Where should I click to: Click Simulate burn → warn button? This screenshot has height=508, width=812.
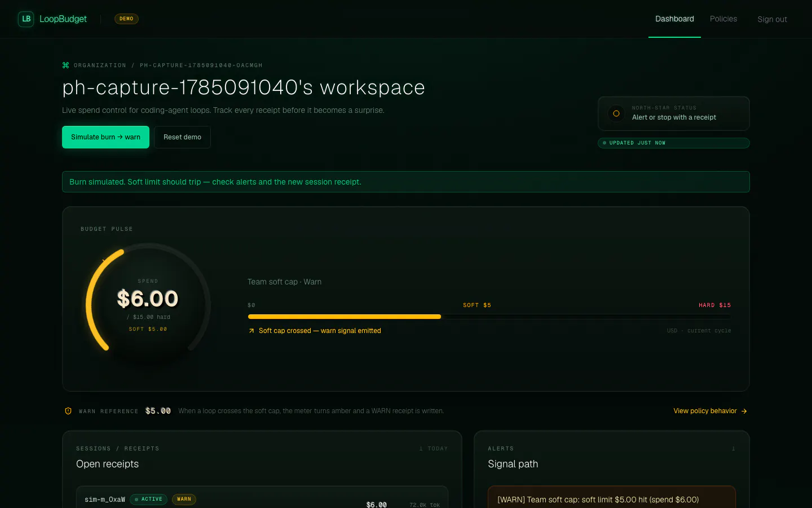point(105,137)
